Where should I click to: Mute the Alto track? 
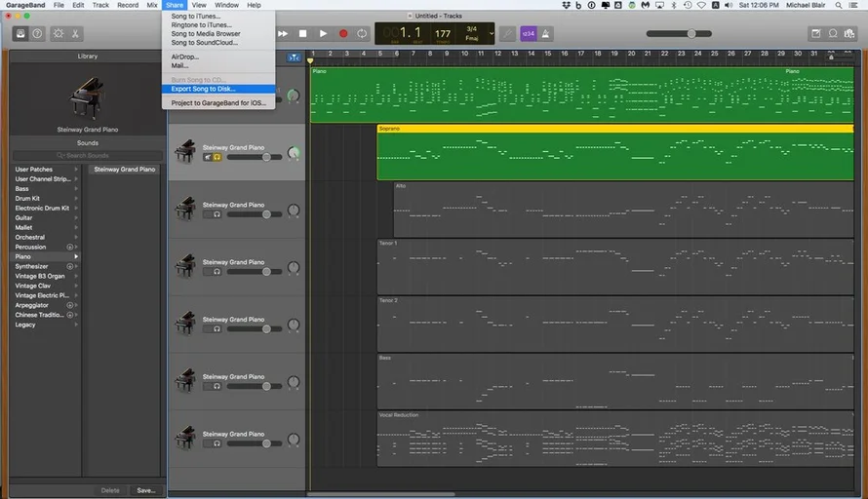pyautogui.click(x=208, y=214)
